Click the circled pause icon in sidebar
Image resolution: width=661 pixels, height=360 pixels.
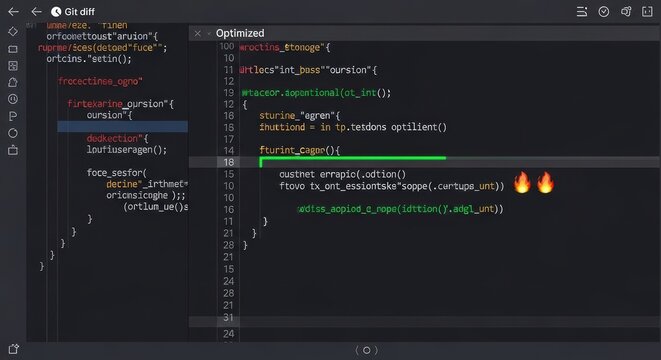pos(13,99)
